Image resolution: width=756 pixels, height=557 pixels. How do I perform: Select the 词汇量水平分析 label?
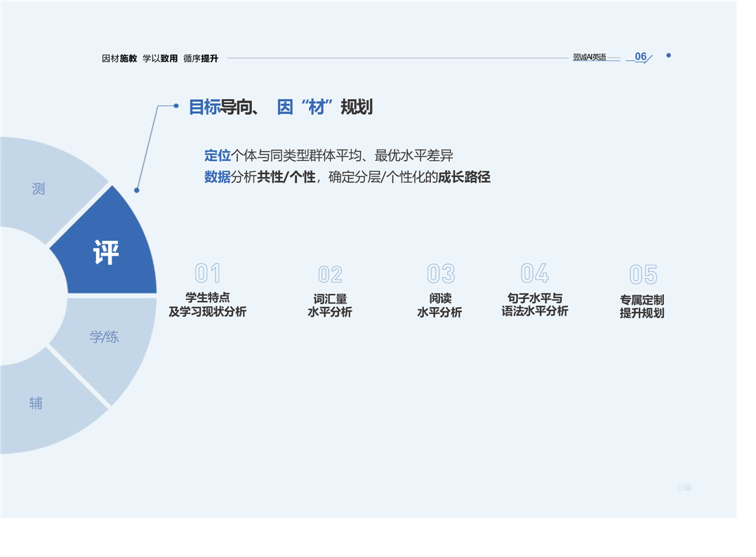pos(330,306)
